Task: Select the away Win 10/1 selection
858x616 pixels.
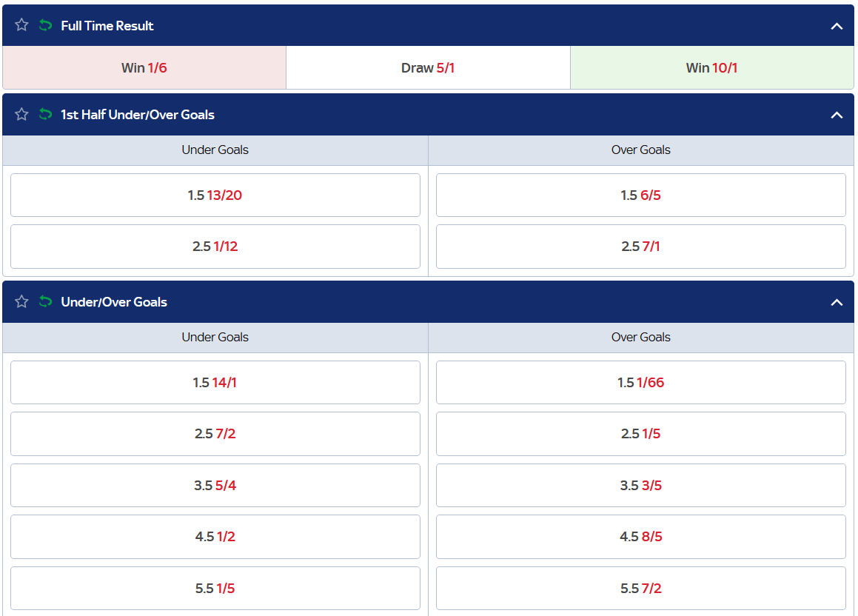Action: coord(711,67)
